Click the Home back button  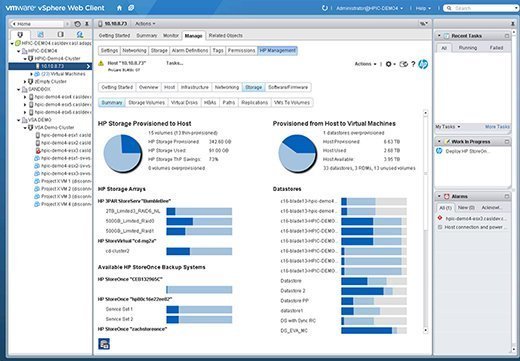pos(37,24)
